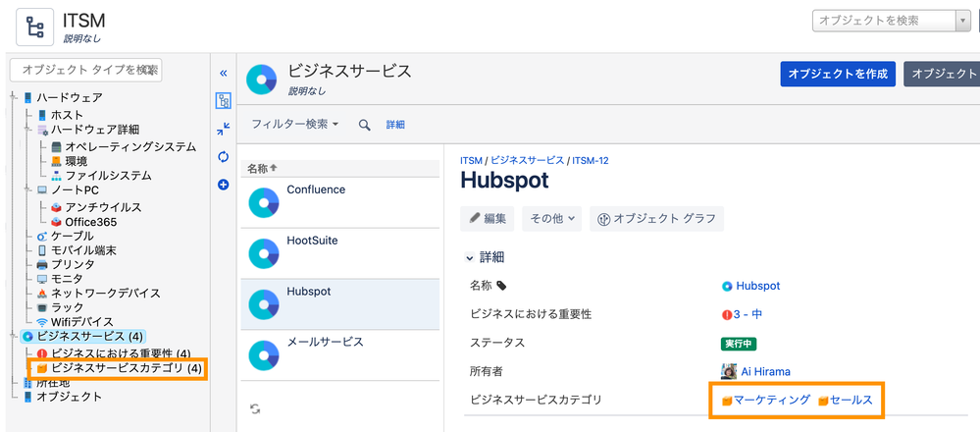Click the ITSM-12 breadcrumb link
The image size is (980, 432).
590,161
